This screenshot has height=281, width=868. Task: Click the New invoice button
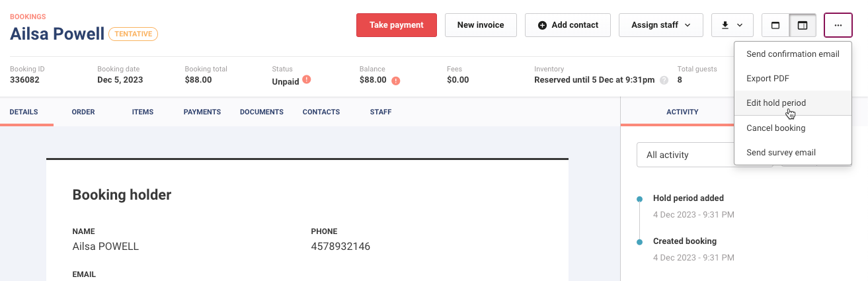481,25
